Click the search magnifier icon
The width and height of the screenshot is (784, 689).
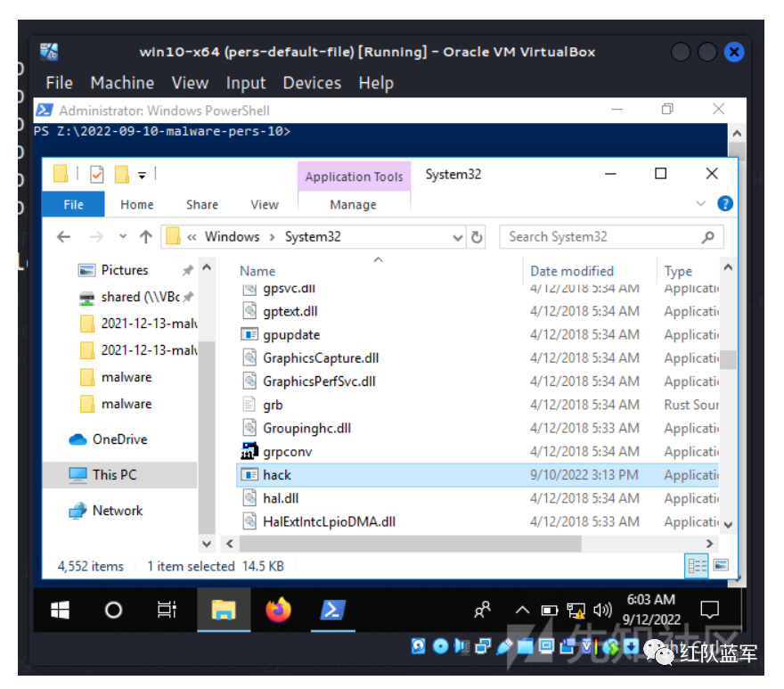pos(707,237)
